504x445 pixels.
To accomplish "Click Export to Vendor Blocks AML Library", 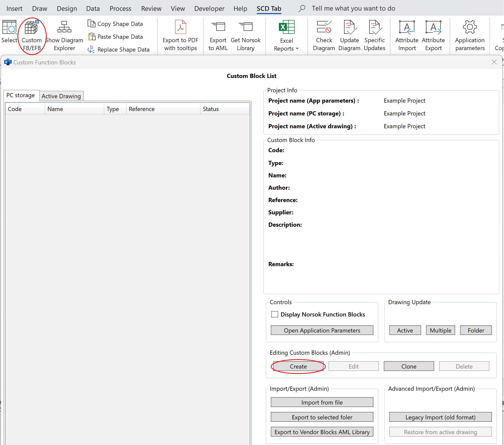I will pyautogui.click(x=322, y=432).
